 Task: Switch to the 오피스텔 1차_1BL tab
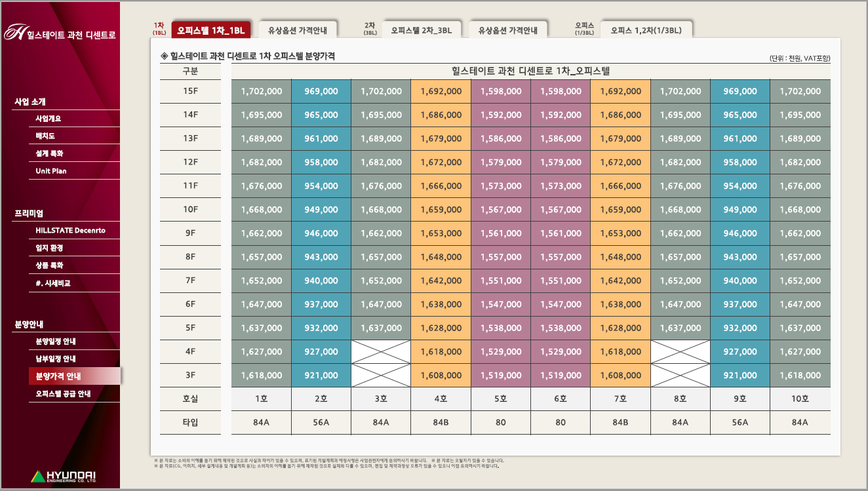pos(211,30)
